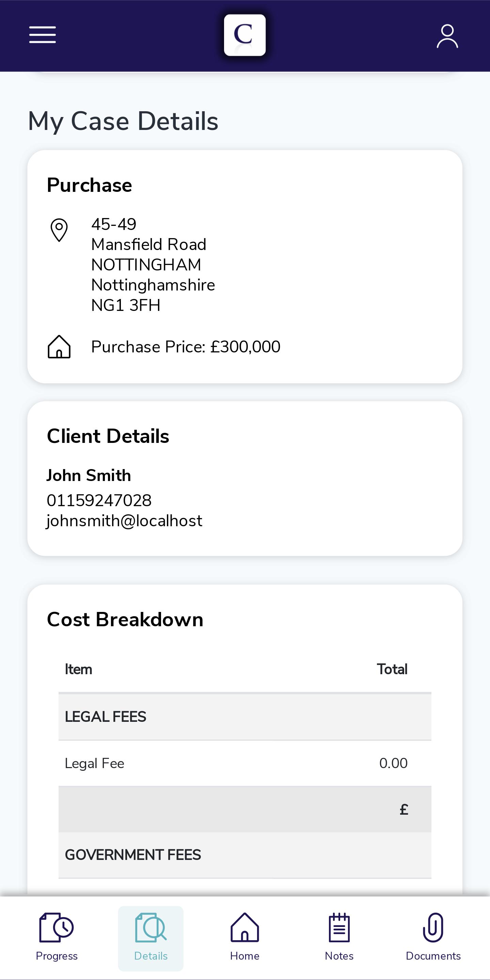490x980 pixels.
Task: Click the John Smith client name
Action: tap(89, 475)
